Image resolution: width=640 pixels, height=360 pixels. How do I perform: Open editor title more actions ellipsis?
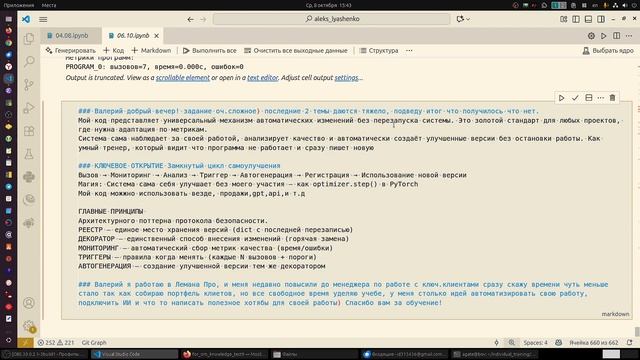(629, 36)
